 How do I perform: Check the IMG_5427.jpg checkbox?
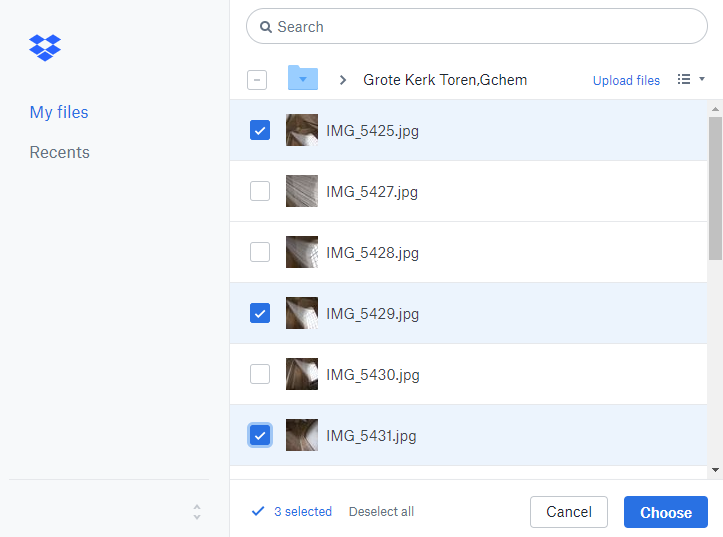[260, 191]
